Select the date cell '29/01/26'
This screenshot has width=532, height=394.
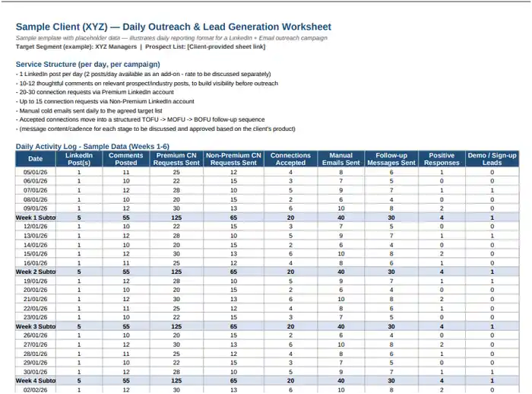(35, 363)
